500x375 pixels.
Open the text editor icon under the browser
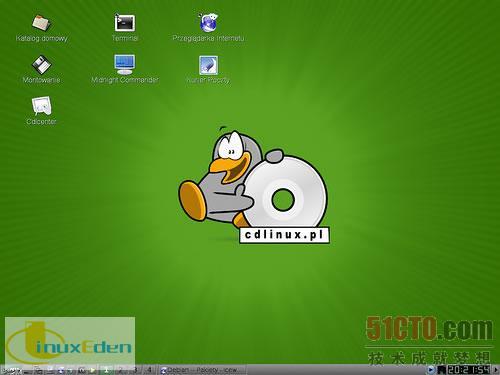coord(208,65)
